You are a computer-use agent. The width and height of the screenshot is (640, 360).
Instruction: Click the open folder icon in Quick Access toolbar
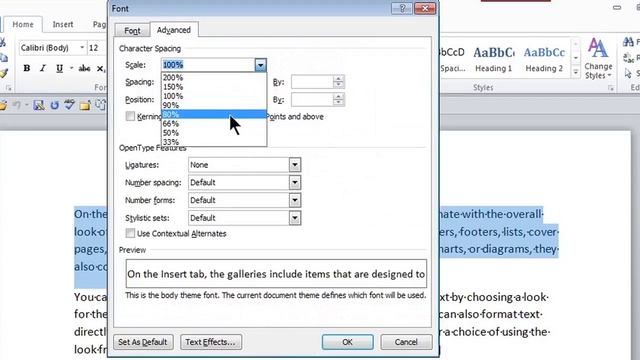click(x=3, y=106)
